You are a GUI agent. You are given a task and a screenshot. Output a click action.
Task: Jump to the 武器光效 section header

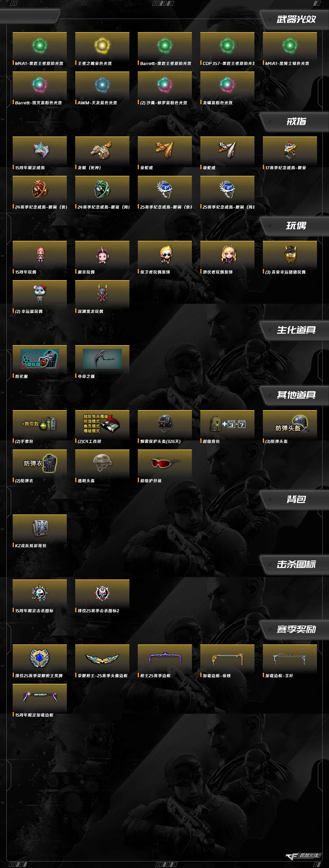click(x=296, y=19)
